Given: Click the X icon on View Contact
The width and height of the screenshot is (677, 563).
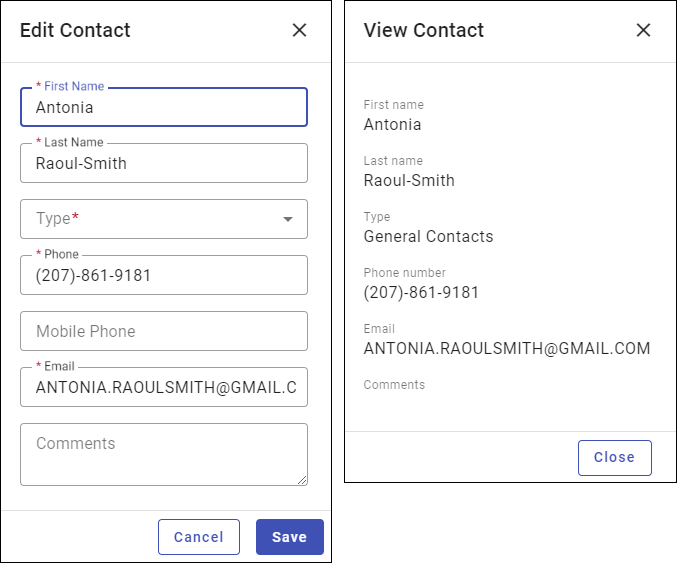Looking at the screenshot, I should click(x=643, y=30).
